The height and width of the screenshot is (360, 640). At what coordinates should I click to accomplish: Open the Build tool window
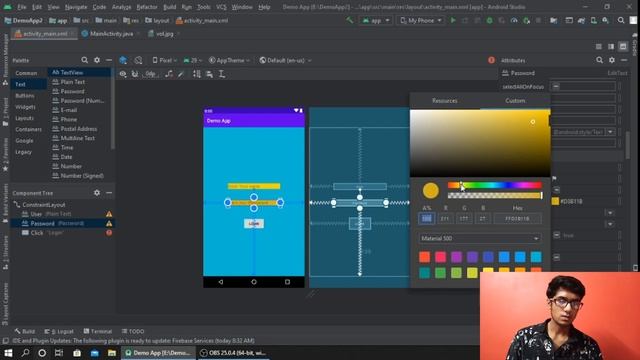pyautogui.click(x=24, y=331)
